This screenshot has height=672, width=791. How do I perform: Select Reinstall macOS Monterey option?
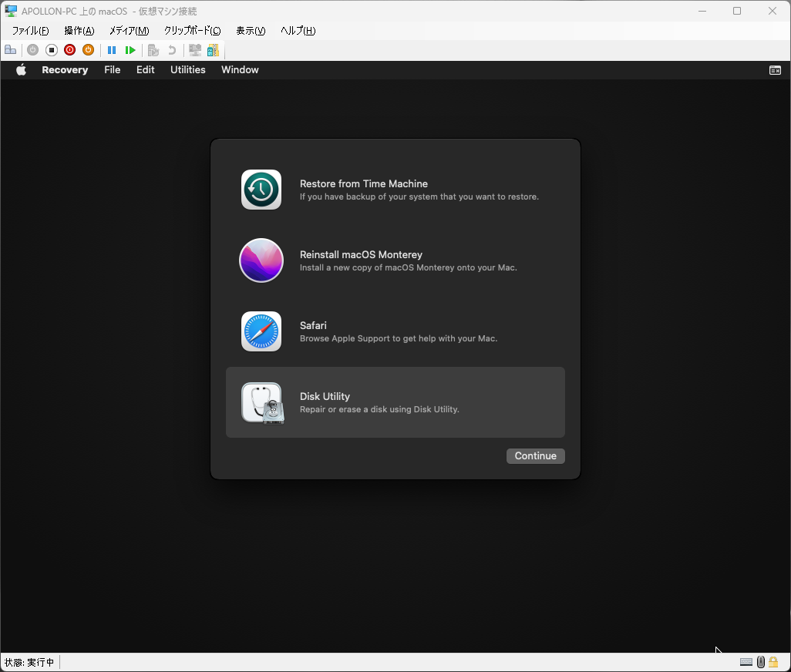(362, 254)
